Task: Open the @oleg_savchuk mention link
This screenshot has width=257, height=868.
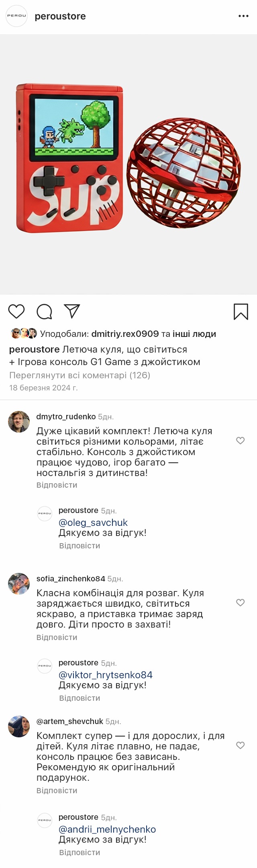Action: pos(93,523)
